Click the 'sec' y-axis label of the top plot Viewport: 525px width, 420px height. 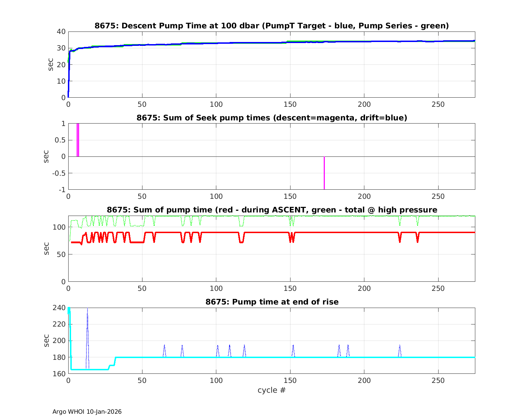pyautogui.click(x=51, y=64)
